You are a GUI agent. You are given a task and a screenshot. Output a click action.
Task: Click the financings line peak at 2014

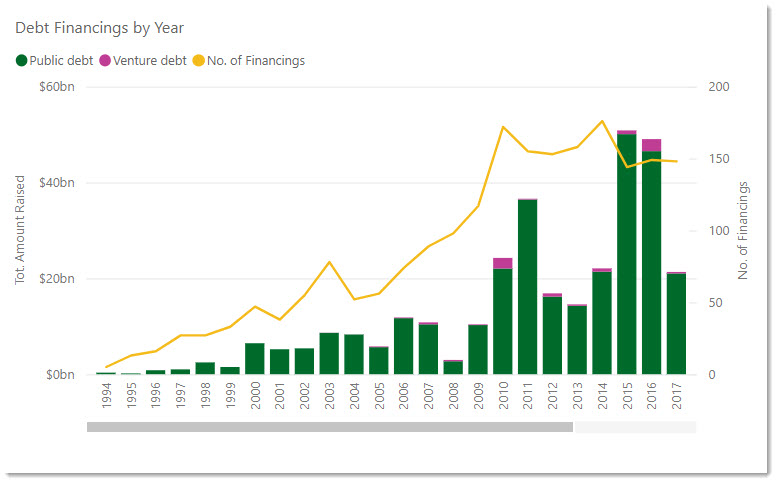click(602, 121)
